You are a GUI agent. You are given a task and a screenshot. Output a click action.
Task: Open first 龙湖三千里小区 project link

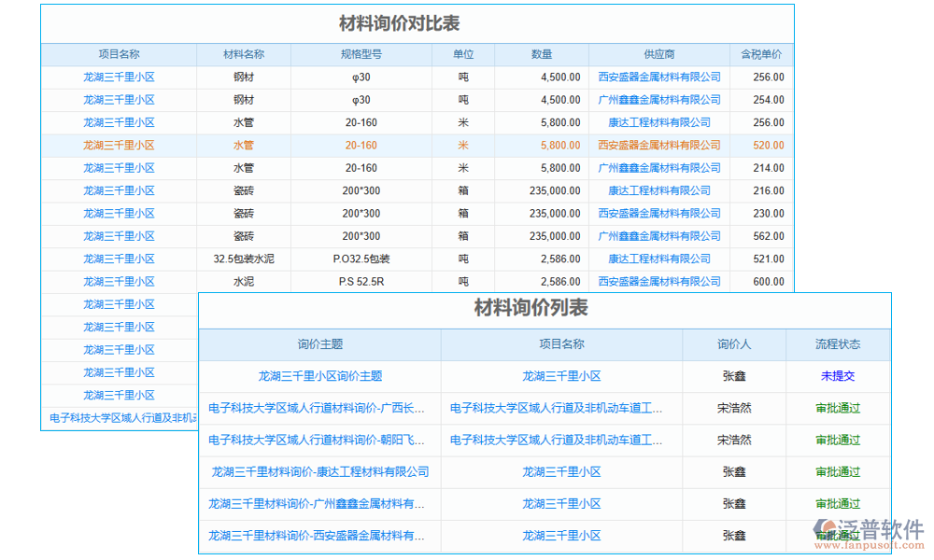[x=118, y=77]
